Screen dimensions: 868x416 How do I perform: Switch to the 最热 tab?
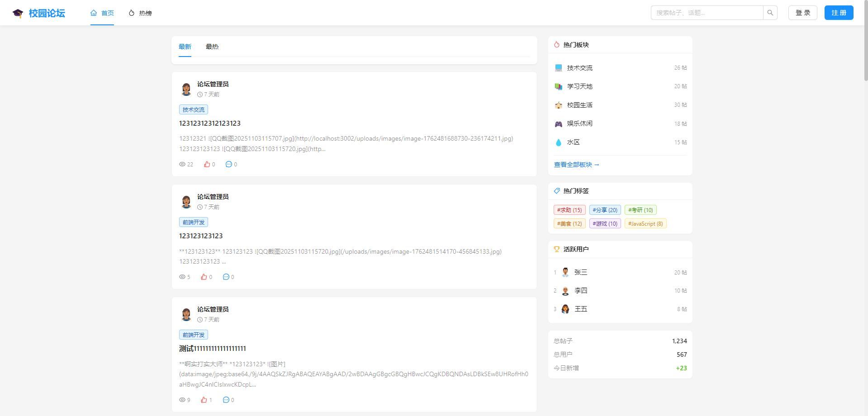[x=212, y=47]
